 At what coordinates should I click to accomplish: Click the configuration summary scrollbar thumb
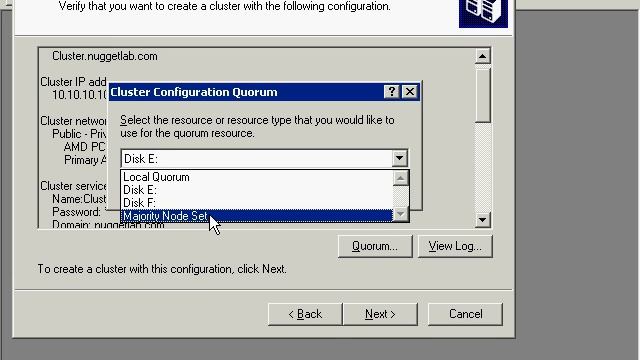[x=482, y=95]
